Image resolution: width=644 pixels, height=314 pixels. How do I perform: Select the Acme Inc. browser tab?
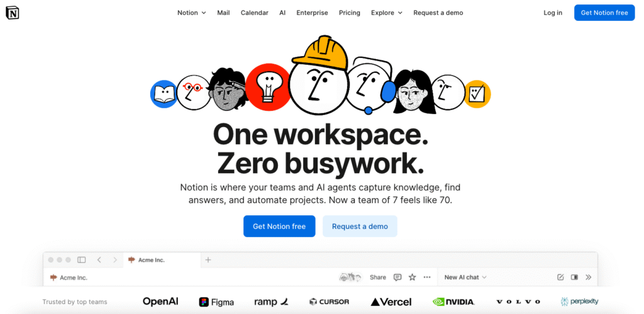162,260
